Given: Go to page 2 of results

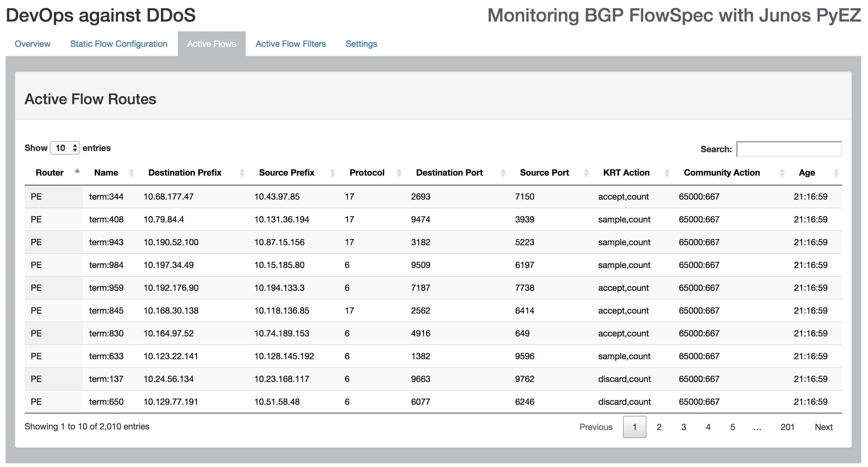Looking at the screenshot, I should coord(659,427).
